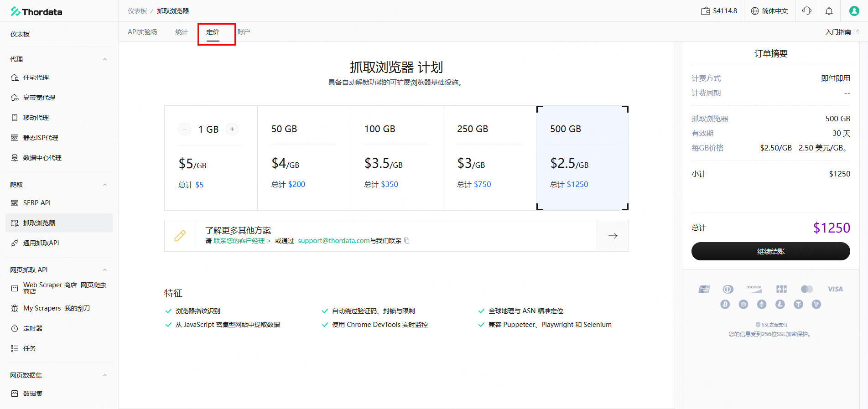Click the customer support headset icon
The height and width of the screenshot is (409, 868).
pyautogui.click(x=806, y=11)
